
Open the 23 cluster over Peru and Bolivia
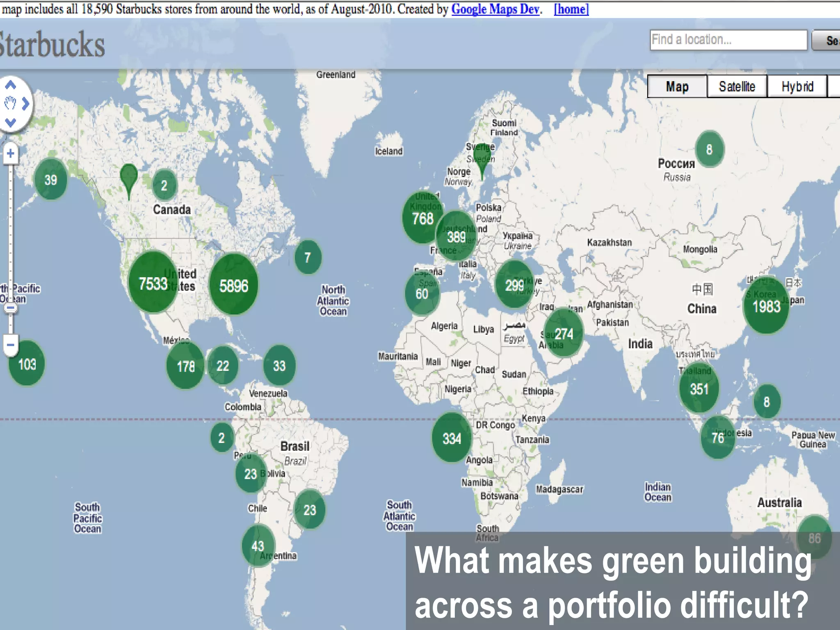coord(251,473)
